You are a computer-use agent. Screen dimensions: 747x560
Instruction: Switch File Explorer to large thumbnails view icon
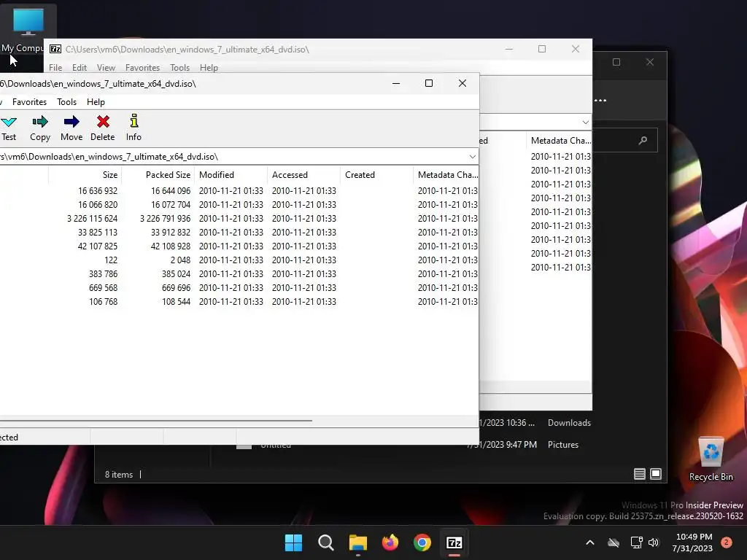(x=656, y=474)
